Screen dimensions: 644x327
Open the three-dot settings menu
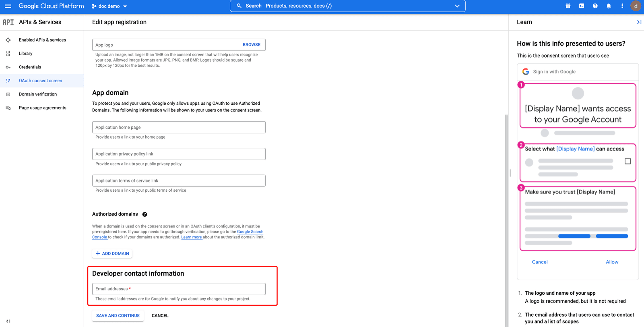(x=622, y=6)
